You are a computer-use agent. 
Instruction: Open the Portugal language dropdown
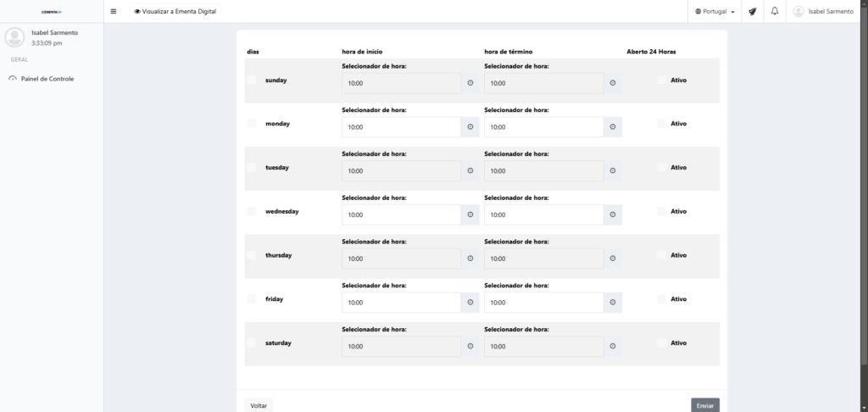715,11
